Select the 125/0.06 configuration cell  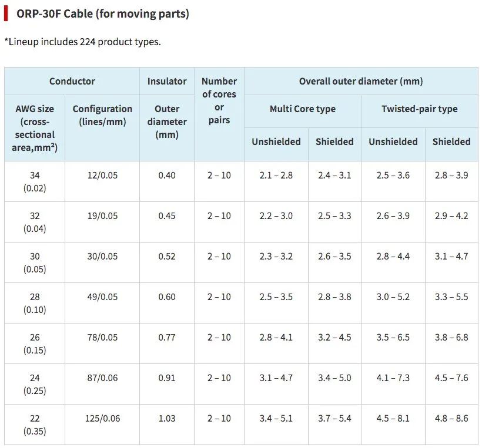click(102, 419)
